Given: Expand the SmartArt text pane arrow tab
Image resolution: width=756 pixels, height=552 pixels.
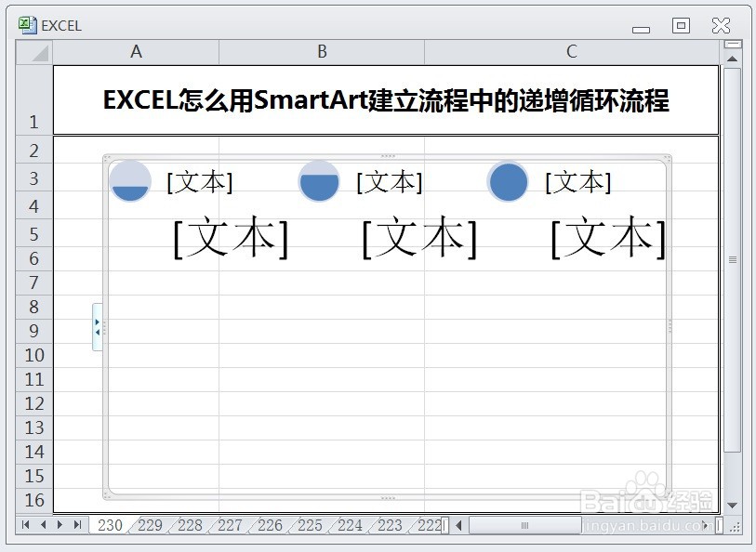Looking at the screenshot, I should click(x=98, y=327).
